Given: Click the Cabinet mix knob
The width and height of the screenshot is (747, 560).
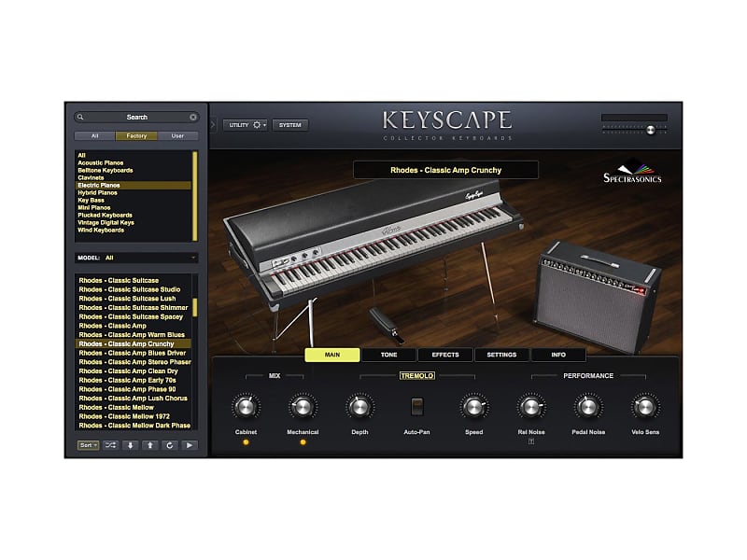Looking at the screenshot, I should tap(246, 407).
